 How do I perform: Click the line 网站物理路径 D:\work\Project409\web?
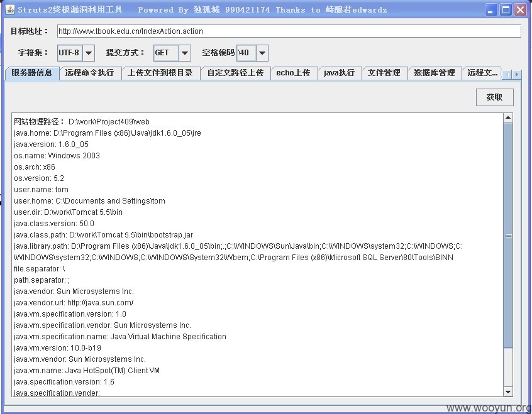(x=82, y=122)
